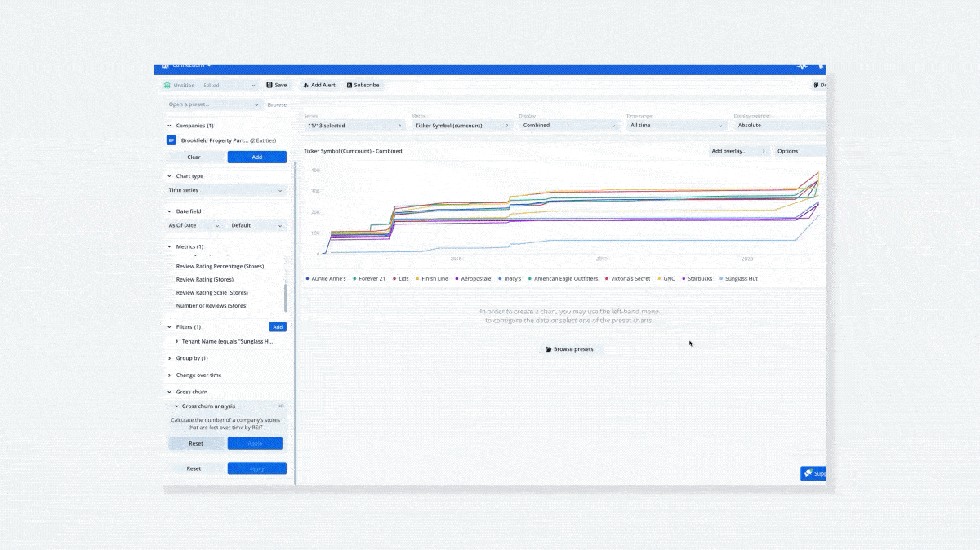Click the Add Alert button
980x550 pixels.
click(x=319, y=85)
